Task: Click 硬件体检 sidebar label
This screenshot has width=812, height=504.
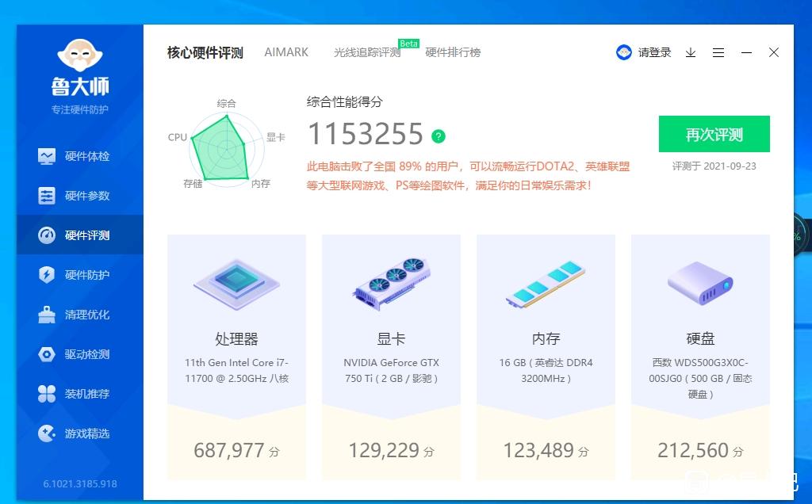Action: [87, 156]
